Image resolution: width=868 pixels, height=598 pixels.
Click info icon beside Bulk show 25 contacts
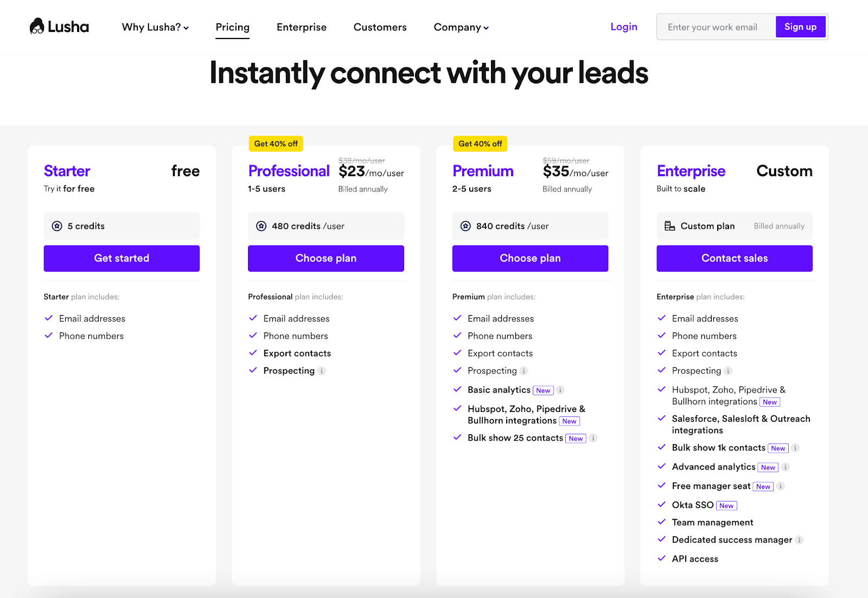pyautogui.click(x=593, y=438)
